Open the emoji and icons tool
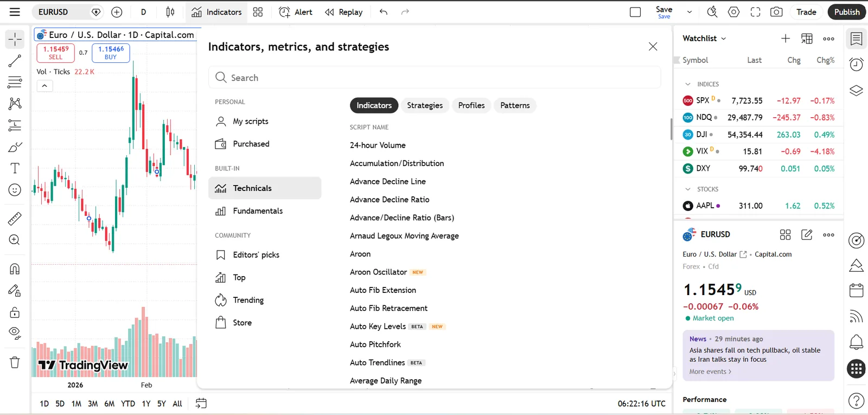 pos(15,190)
